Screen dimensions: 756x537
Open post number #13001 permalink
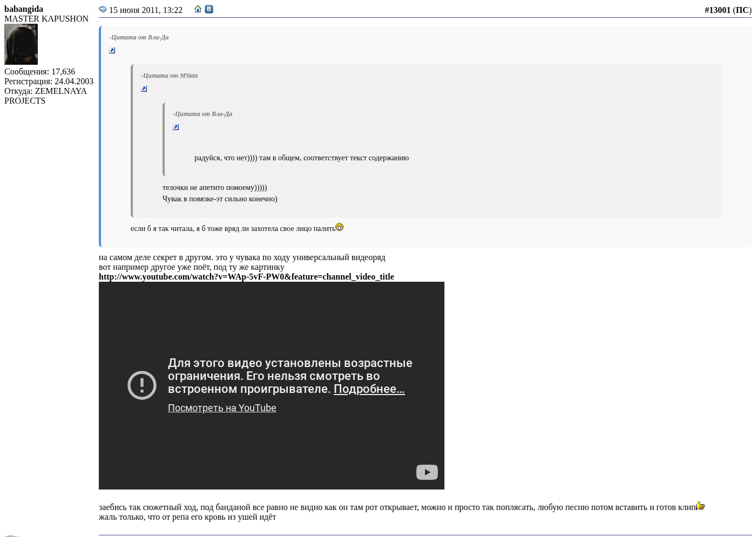coord(717,10)
